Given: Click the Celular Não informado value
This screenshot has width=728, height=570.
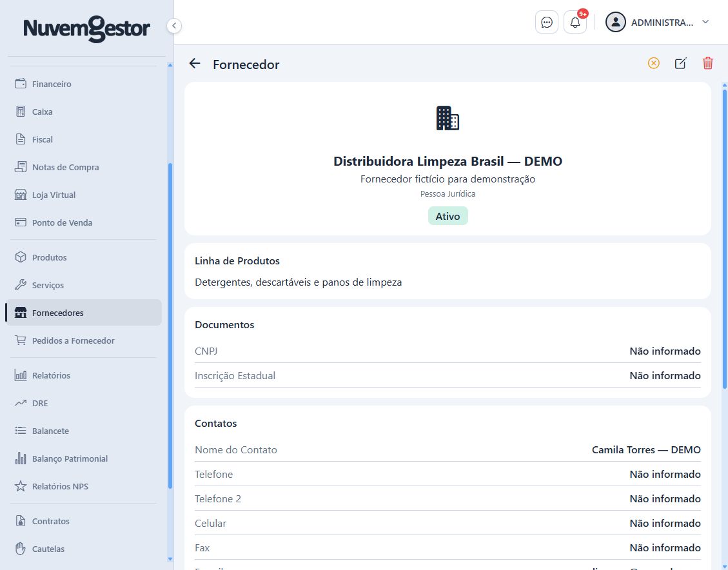Looking at the screenshot, I should pyautogui.click(x=665, y=523).
